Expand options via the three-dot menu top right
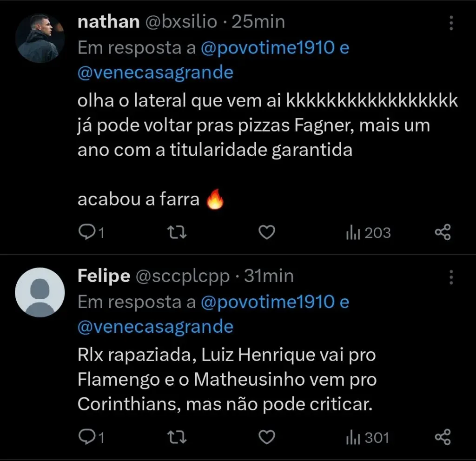 (x=450, y=23)
